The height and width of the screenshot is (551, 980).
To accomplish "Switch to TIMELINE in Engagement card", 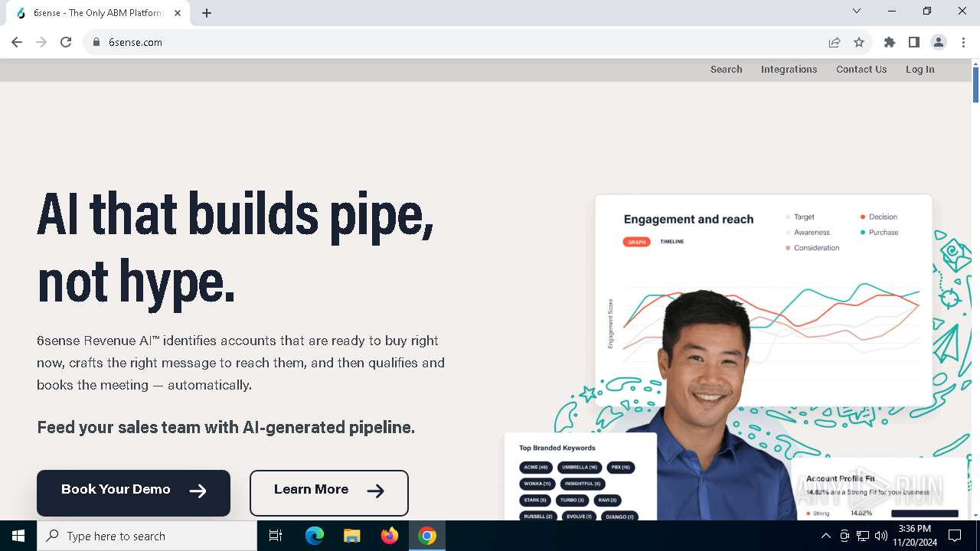I will (x=672, y=242).
